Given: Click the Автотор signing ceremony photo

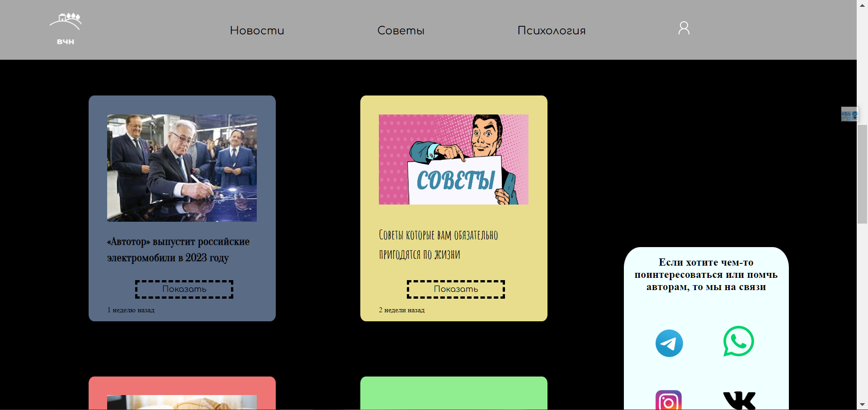Looking at the screenshot, I should click(182, 168).
